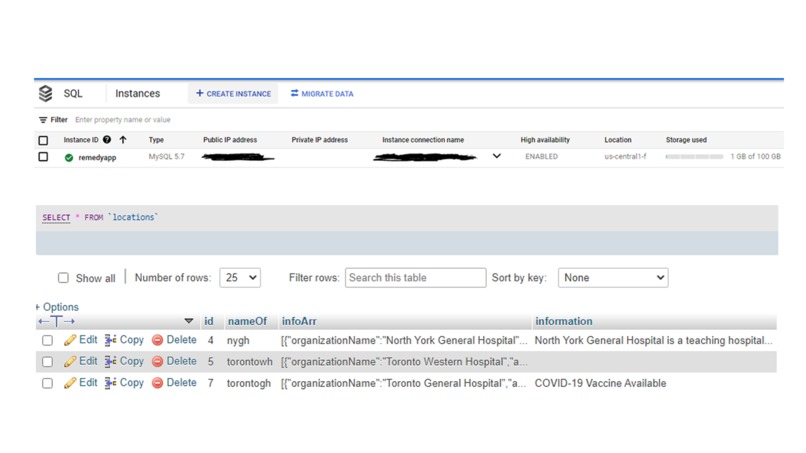Expand the instance connection name chevron
This screenshot has width=806, height=453.
pyautogui.click(x=497, y=156)
